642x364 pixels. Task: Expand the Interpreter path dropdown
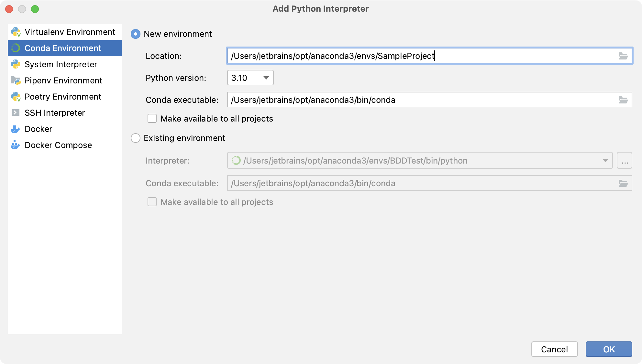(x=605, y=161)
